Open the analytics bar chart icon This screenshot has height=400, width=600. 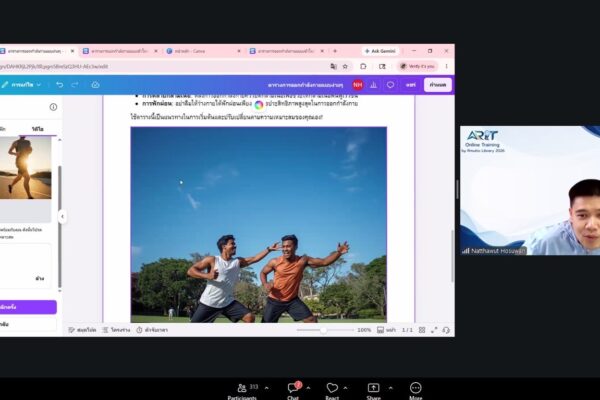(x=373, y=85)
